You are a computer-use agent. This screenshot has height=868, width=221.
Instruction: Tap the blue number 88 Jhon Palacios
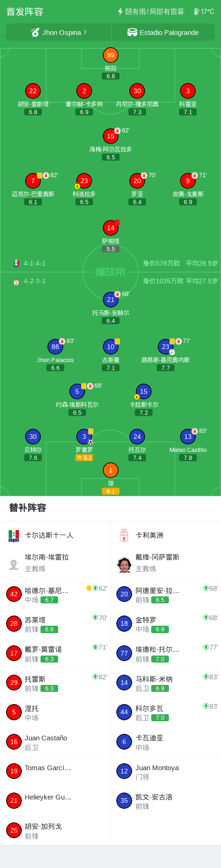tap(55, 347)
